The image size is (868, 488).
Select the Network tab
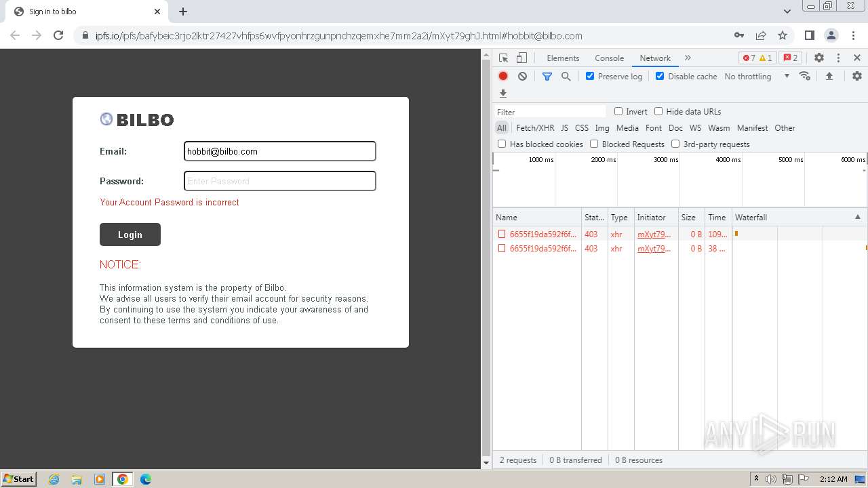point(655,58)
